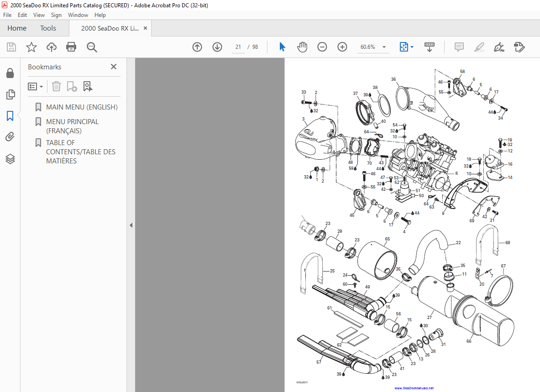Click the page number input field
The image size is (540, 392).
[238, 47]
